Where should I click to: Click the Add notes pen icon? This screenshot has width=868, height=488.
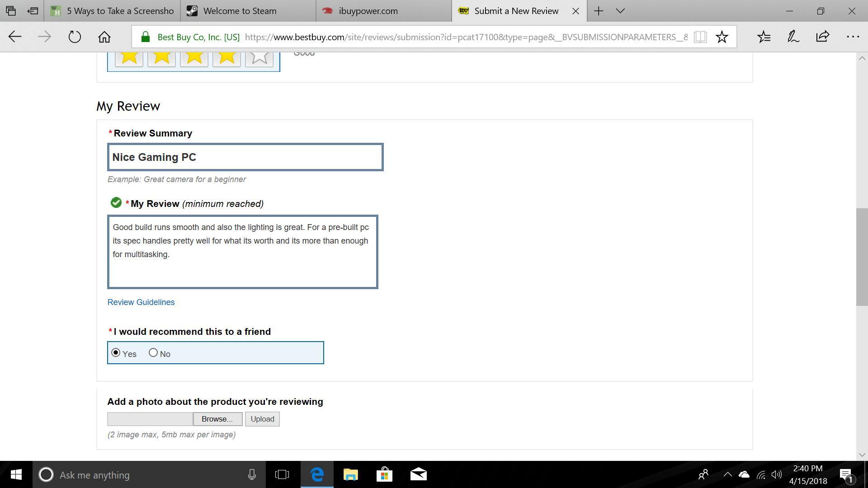(x=793, y=37)
